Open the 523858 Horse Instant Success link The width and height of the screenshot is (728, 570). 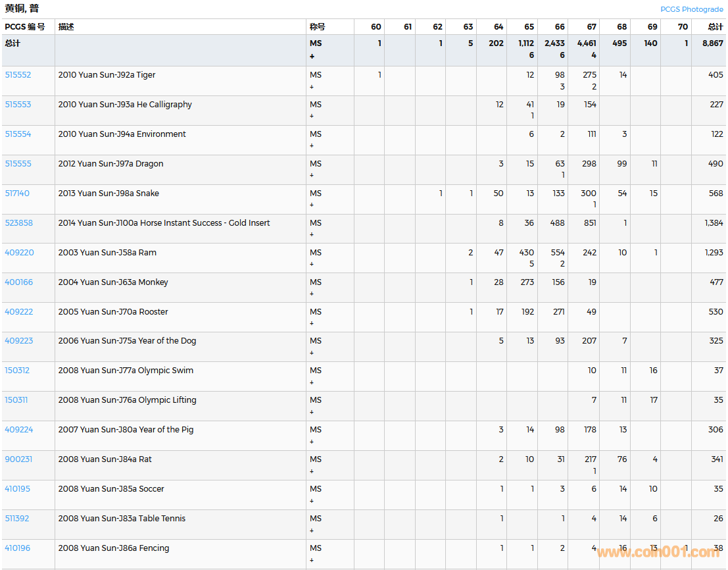pyautogui.click(x=18, y=223)
